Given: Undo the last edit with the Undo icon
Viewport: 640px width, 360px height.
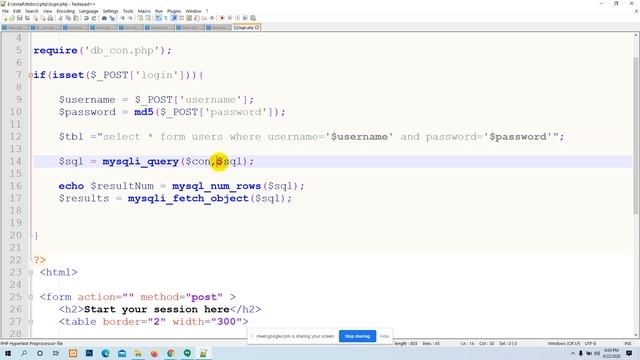Looking at the screenshot, I should click(x=86, y=18).
